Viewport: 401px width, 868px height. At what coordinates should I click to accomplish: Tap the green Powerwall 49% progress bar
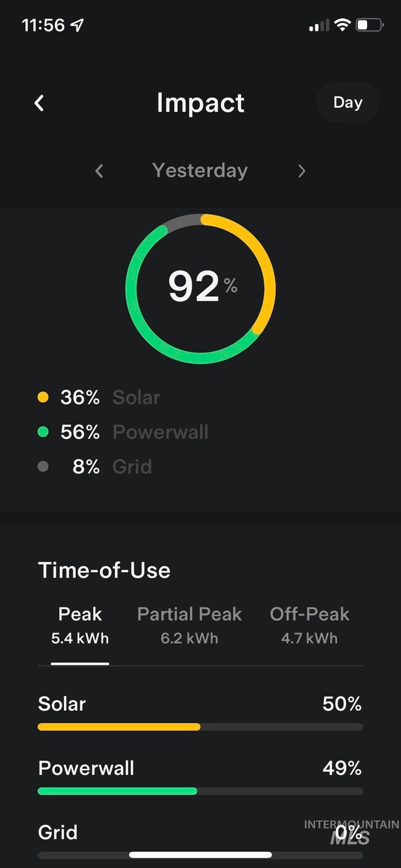tap(200, 791)
